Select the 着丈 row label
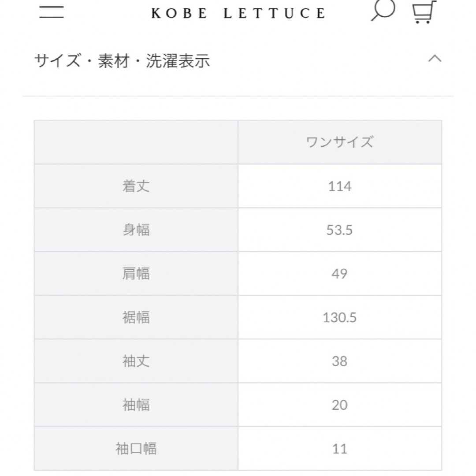The height and width of the screenshot is (476, 476). coord(136,186)
